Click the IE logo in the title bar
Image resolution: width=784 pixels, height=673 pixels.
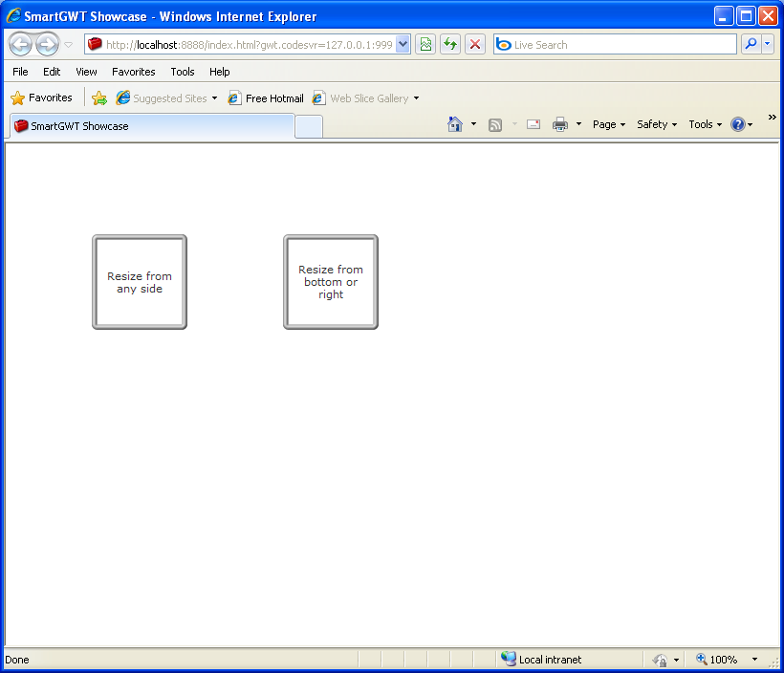click(x=13, y=16)
